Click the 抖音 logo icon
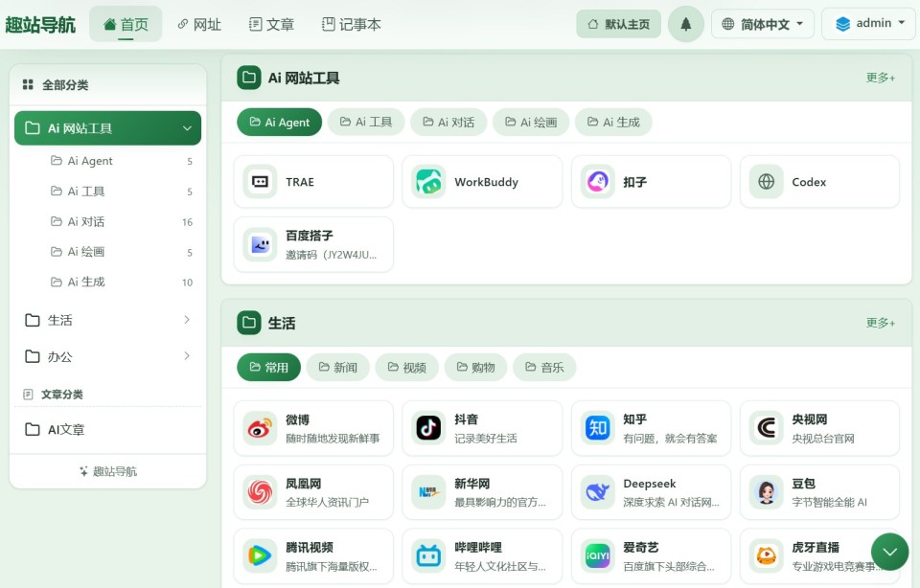Image resolution: width=920 pixels, height=588 pixels. pos(428,428)
